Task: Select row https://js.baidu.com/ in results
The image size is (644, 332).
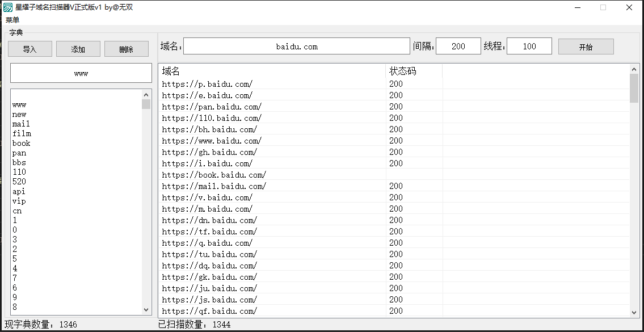Action: point(394,300)
